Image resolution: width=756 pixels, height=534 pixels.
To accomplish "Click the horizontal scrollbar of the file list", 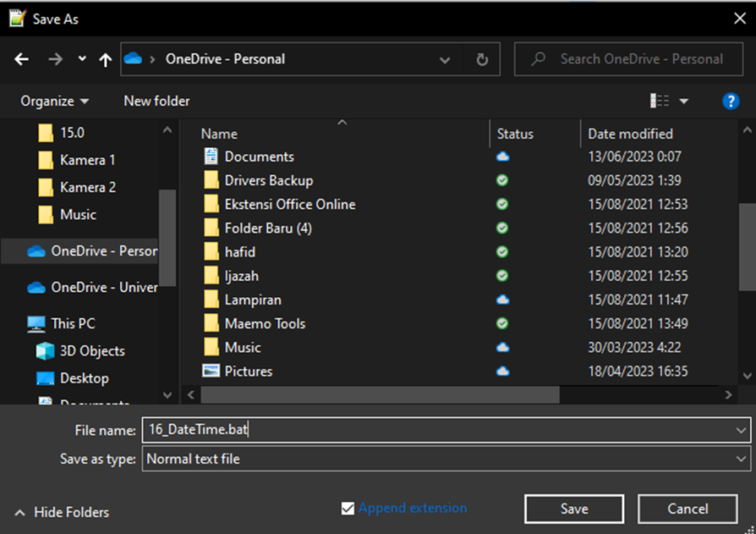I will click(380, 395).
